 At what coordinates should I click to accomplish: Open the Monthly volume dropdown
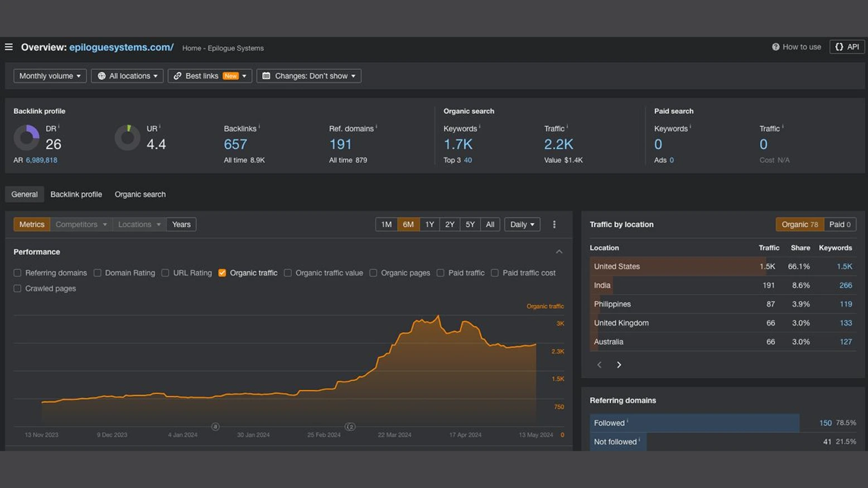click(x=50, y=76)
